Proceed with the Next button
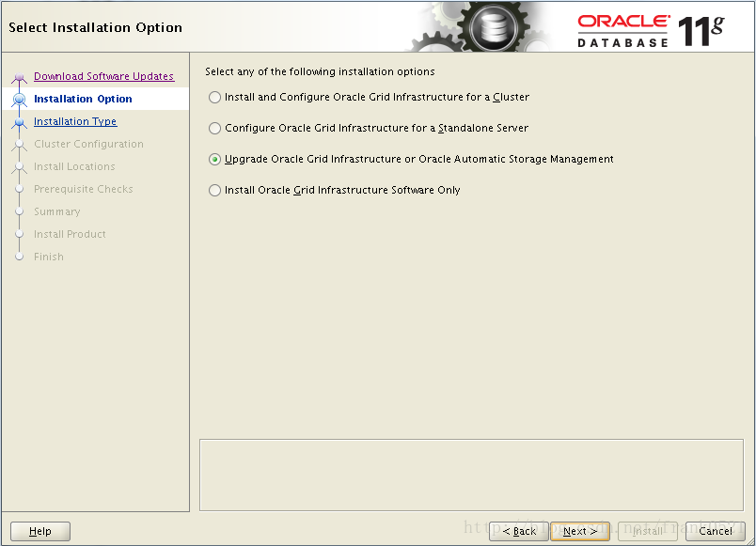Screen dimensions: 756x546 (580, 531)
